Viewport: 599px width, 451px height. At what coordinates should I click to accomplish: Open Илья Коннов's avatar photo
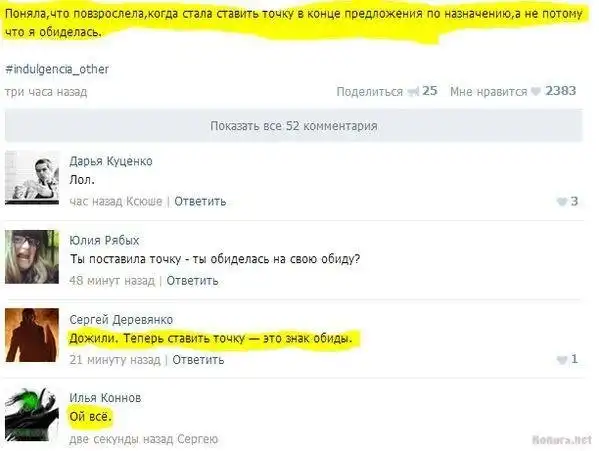coord(32,414)
